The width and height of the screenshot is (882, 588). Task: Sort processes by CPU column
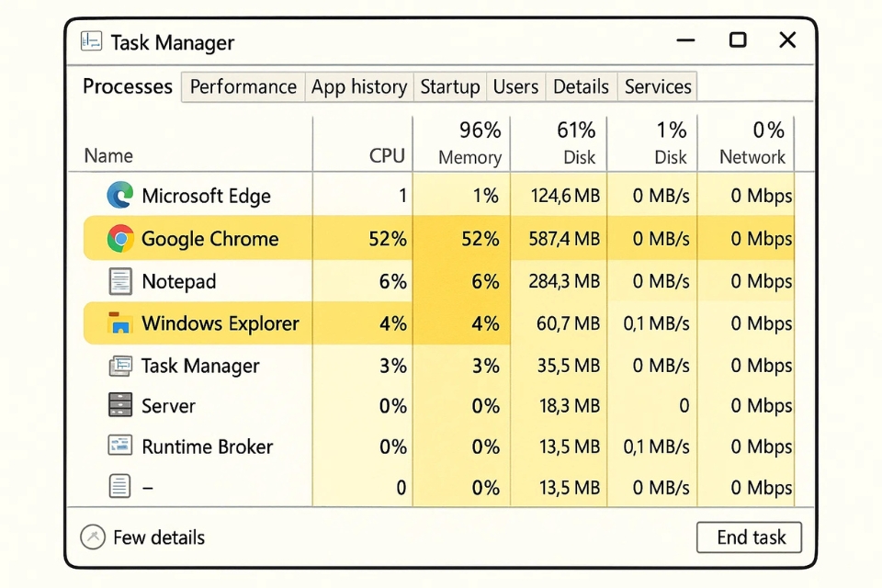(x=387, y=156)
